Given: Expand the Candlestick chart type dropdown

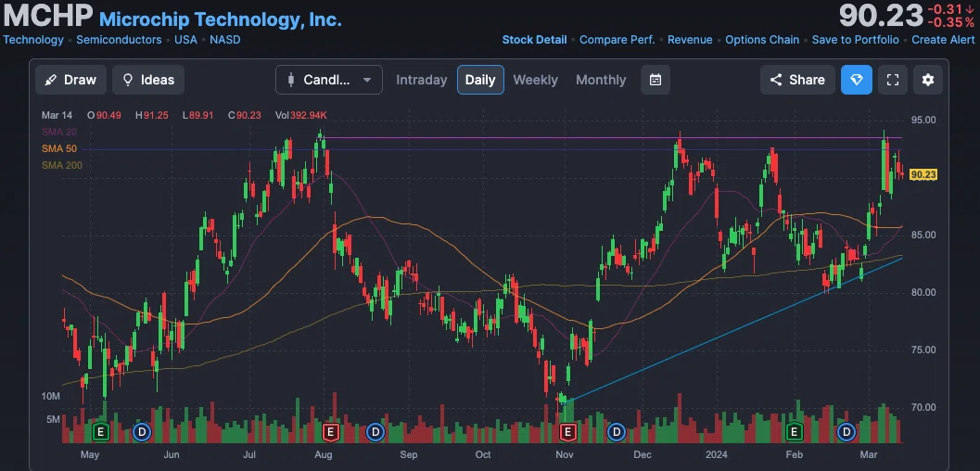Looking at the screenshot, I should [x=329, y=80].
